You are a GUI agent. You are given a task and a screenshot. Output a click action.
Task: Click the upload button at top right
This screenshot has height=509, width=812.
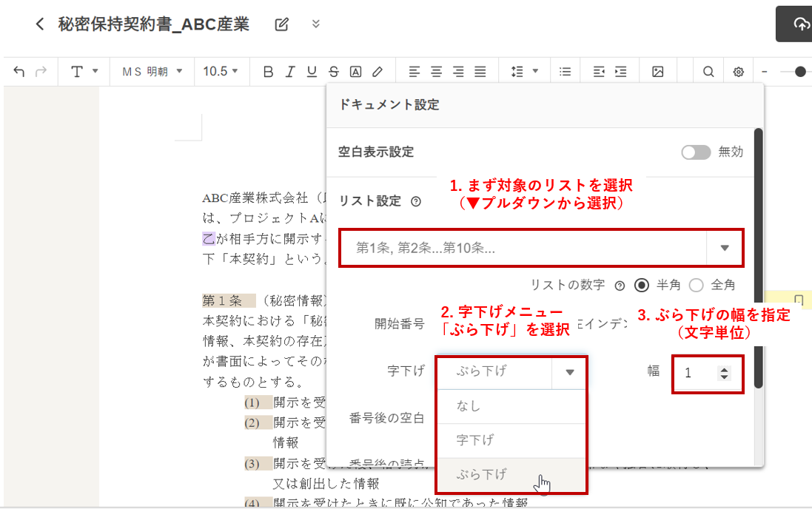pyautogui.click(x=799, y=24)
